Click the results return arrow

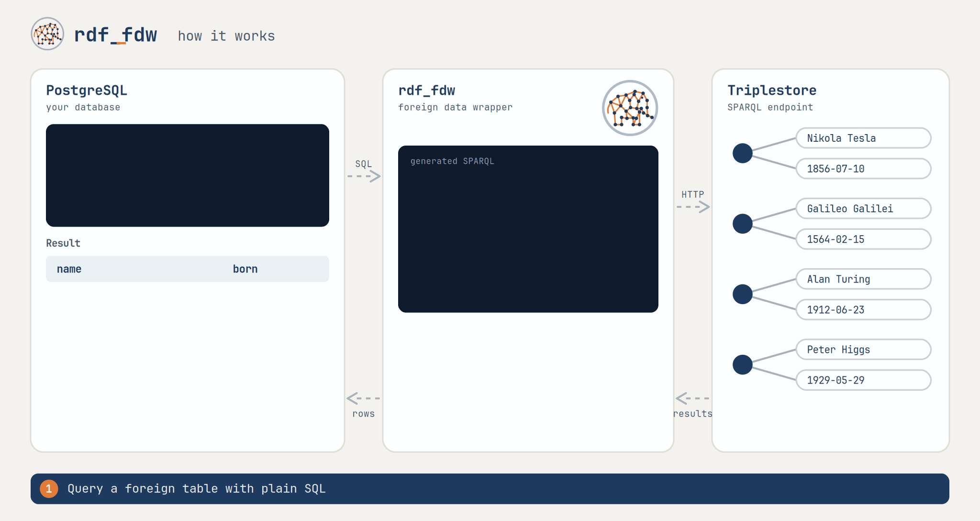tap(693, 398)
